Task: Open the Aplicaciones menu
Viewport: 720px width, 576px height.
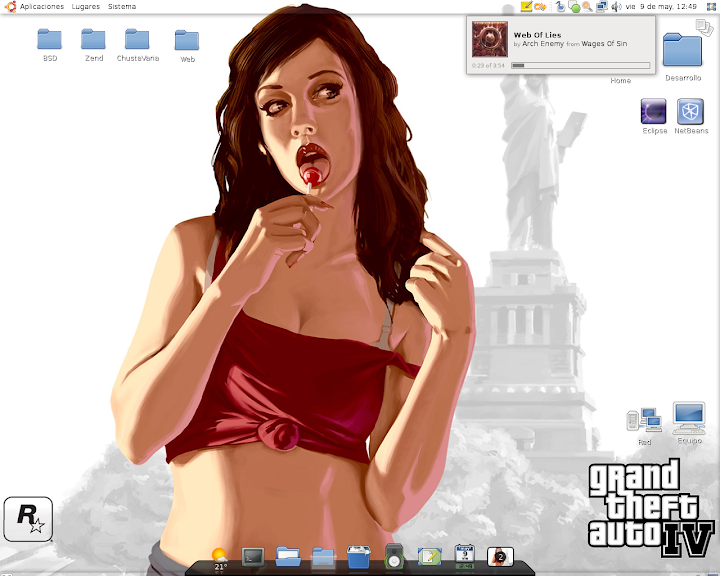Action: tap(42, 6)
